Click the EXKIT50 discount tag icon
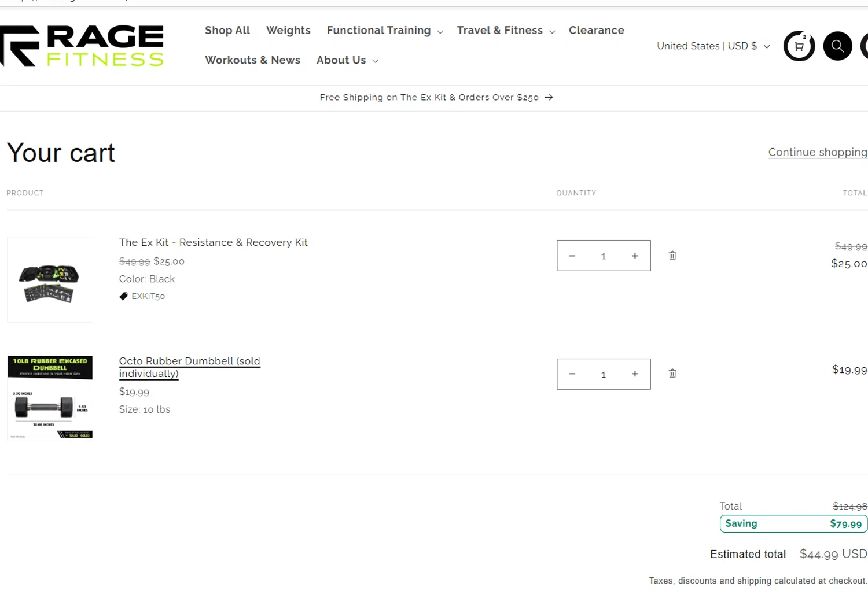This screenshot has height=598, width=868. (123, 296)
